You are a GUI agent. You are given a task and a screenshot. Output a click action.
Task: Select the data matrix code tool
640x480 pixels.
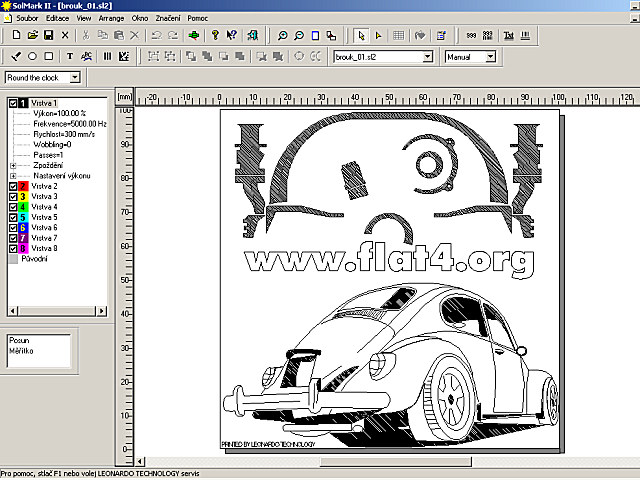124,56
